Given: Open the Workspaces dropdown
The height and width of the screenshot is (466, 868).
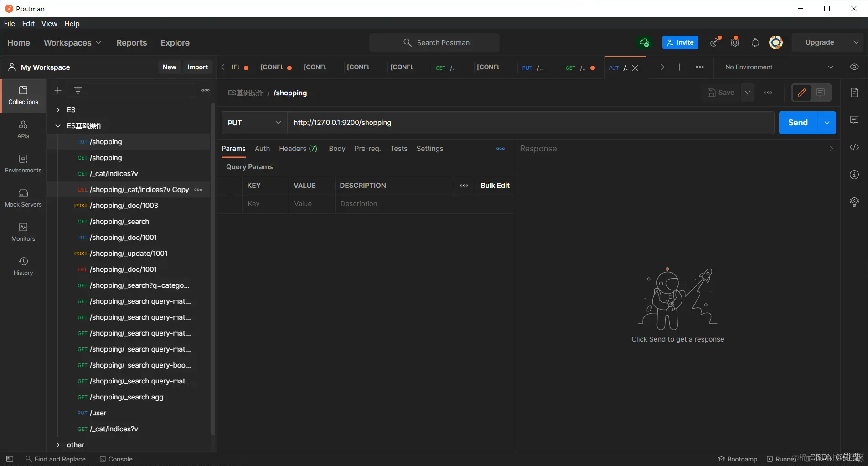Looking at the screenshot, I should point(72,42).
